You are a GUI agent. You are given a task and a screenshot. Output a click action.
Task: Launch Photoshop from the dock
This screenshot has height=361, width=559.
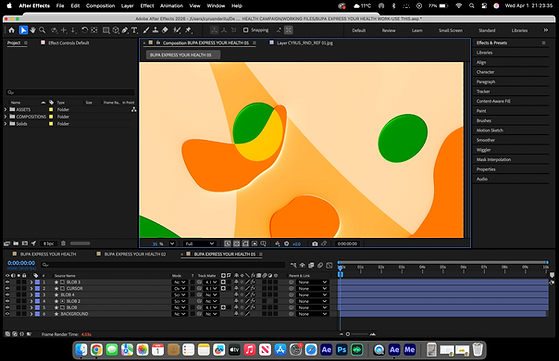coord(342,350)
